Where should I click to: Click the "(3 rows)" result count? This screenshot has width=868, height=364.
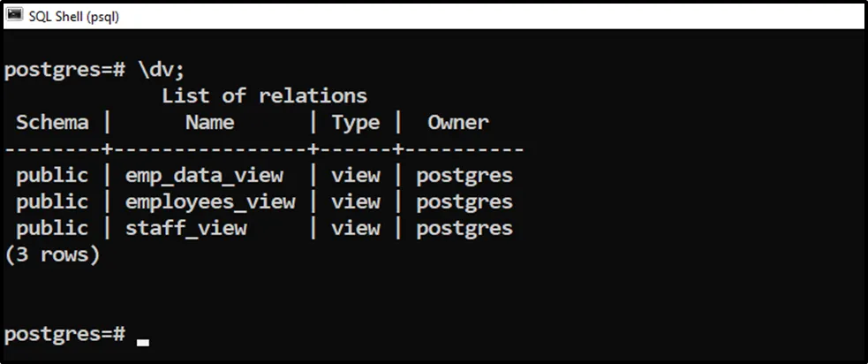[x=52, y=255]
